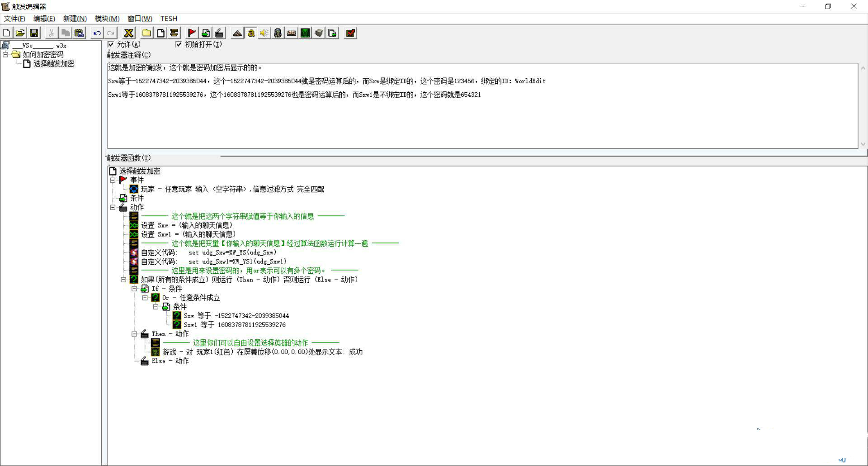Collapse the Then - 动作 branch
The image size is (868, 466).
[x=134, y=334]
